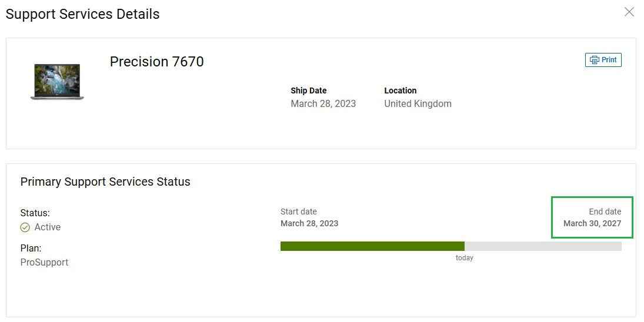644x322 pixels.
Task: Click the Primary Support Services Status heading
Action: point(105,182)
